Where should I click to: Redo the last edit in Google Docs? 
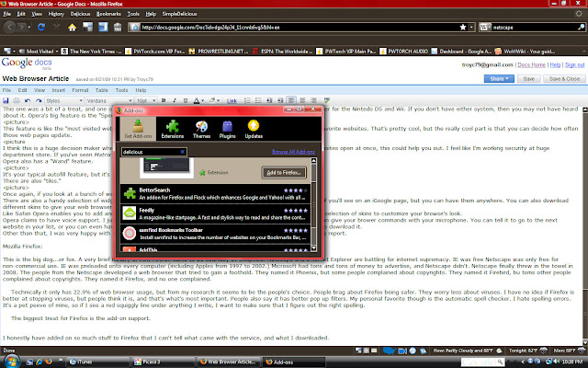tap(39, 100)
